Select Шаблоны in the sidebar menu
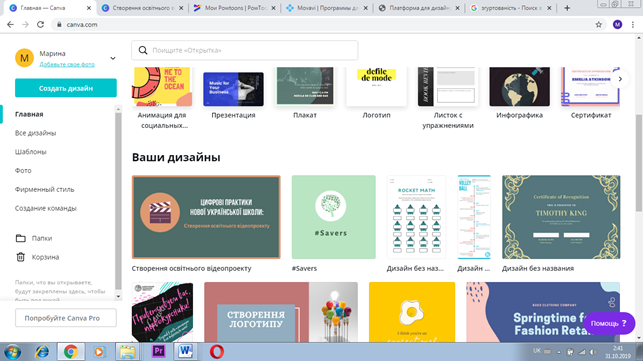The image size is (643, 361). 31,152
